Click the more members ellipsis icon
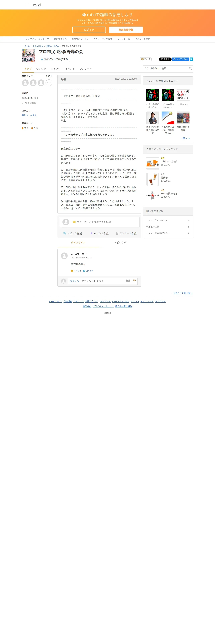 [x=49, y=83]
